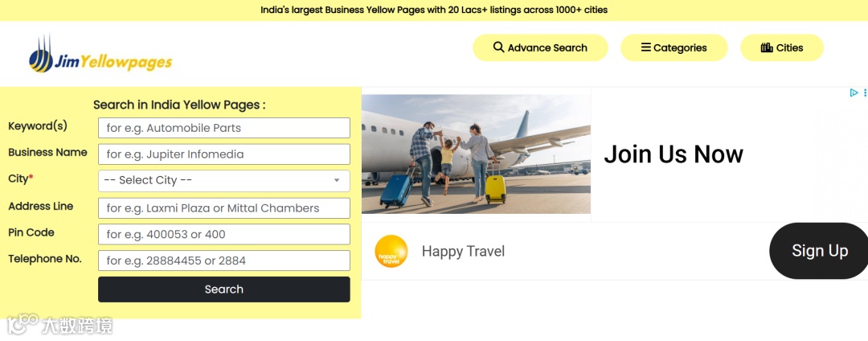The width and height of the screenshot is (868, 341).
Task: Focus the Business Name input field
Action: coord(224,154)
